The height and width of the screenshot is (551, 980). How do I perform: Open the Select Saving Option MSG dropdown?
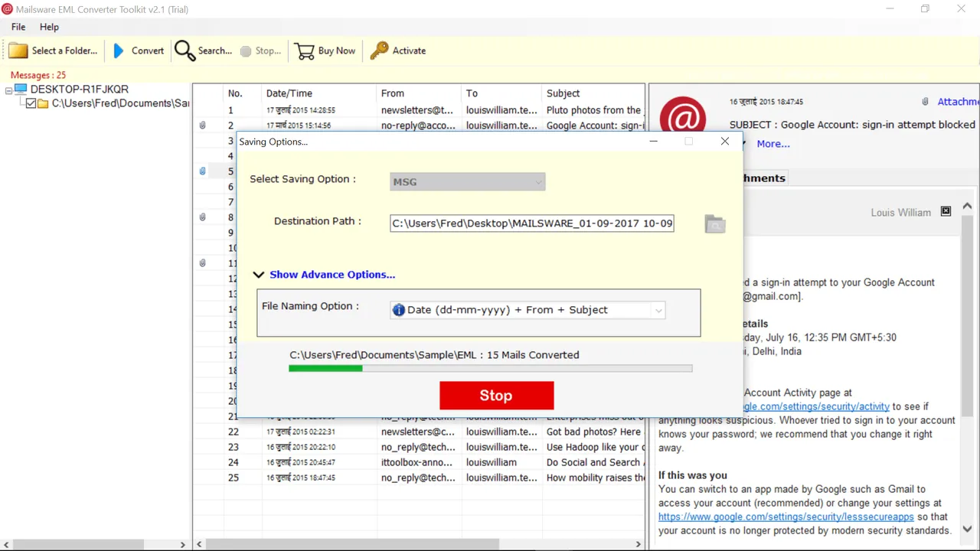467,182
